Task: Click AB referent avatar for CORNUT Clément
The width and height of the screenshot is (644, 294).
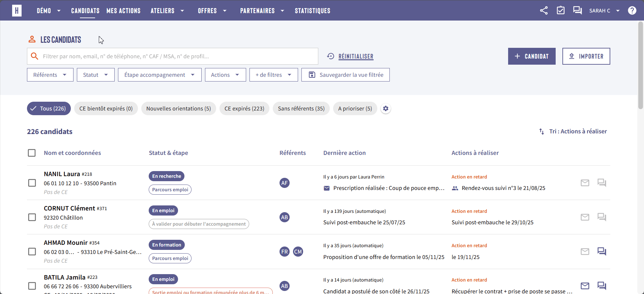Action: point(285,217)
